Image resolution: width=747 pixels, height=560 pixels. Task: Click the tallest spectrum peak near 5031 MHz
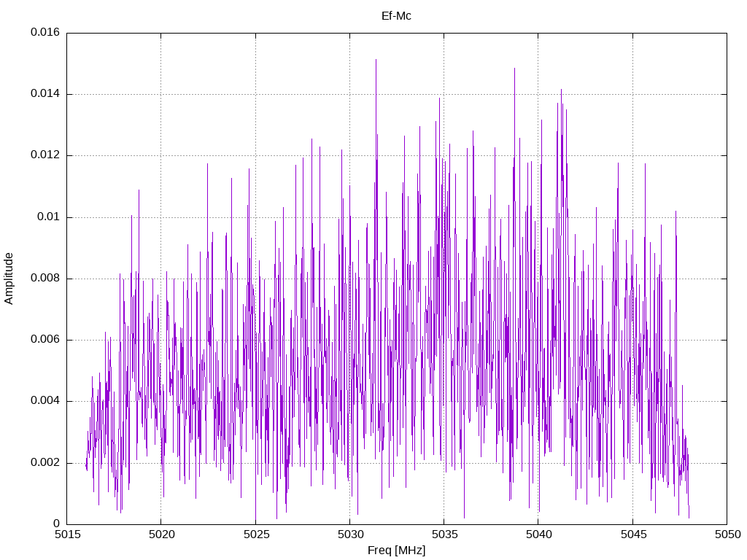pyautogui.click(x=376, y=61)
